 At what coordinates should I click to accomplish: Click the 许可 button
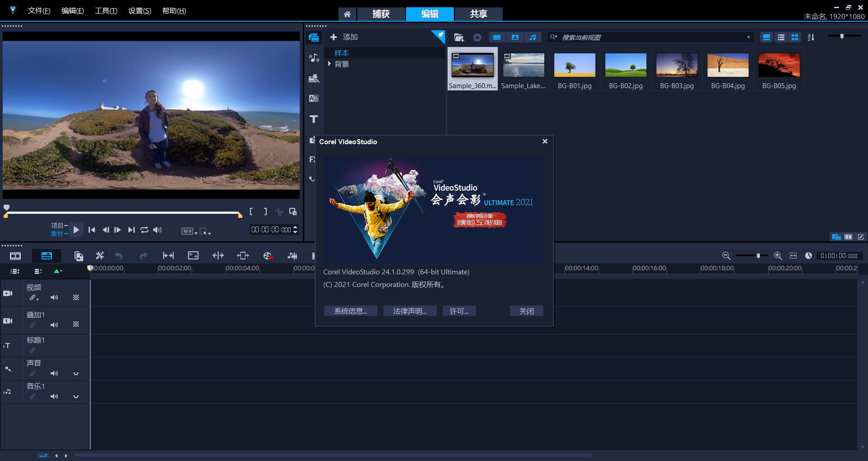[x=459, y=311]
